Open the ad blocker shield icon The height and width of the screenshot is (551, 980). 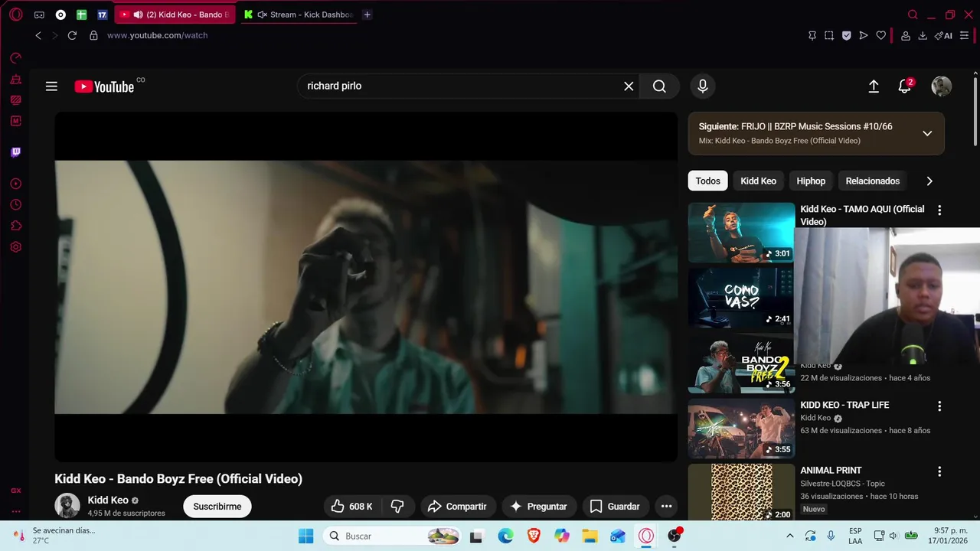point(846,35)
